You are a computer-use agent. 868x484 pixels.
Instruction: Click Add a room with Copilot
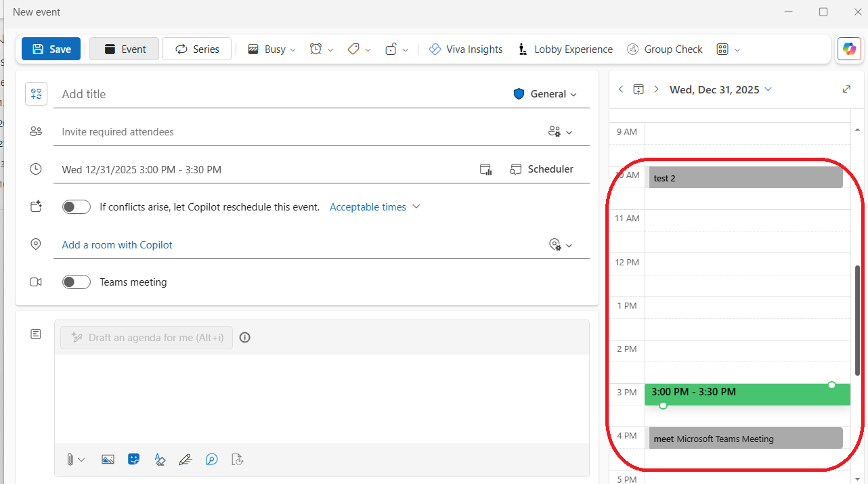tap(117, 245)
